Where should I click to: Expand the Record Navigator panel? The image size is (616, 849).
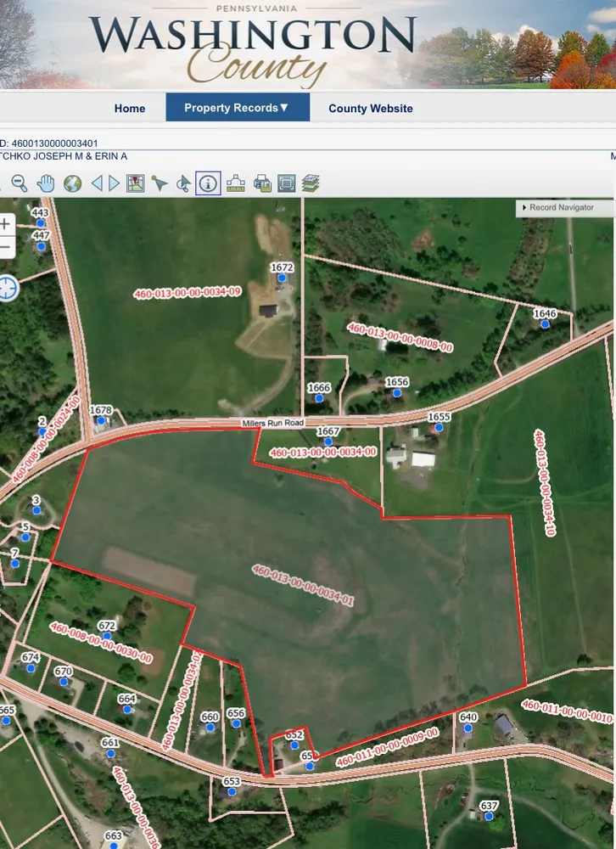coord(563,207)
